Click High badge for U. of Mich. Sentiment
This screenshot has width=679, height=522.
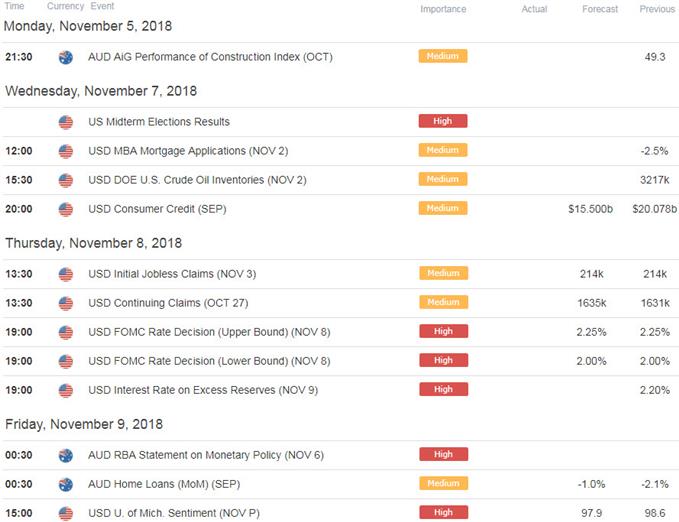click(443, 512)
